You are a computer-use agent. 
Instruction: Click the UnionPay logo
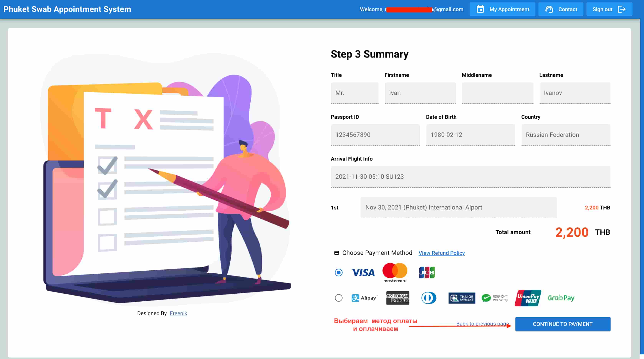(x=528, y=298)
